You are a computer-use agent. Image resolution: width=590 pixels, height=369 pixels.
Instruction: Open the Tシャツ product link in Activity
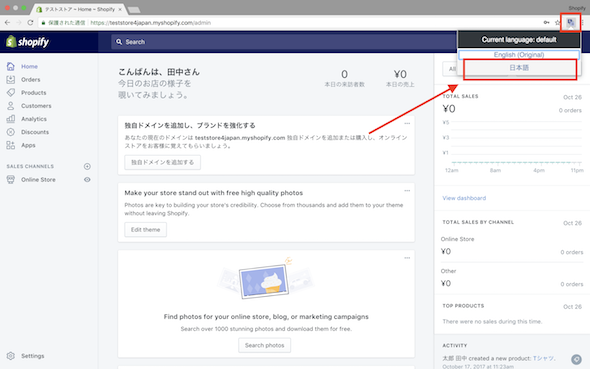click(x=543, y=358)
